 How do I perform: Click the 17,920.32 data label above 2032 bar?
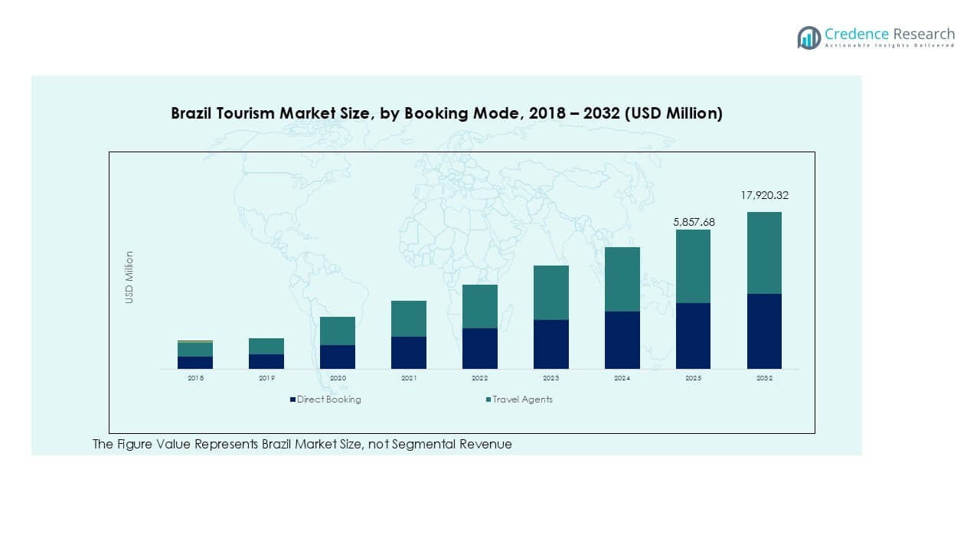point(764,195)
